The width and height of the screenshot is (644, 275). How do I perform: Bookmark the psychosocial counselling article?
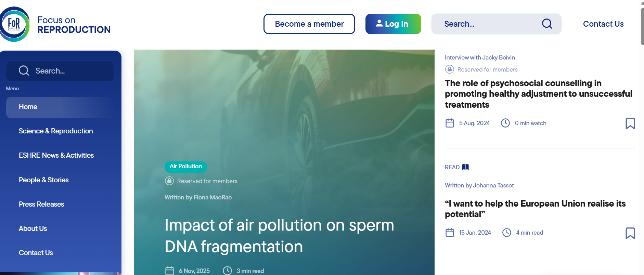coord(630,123)
